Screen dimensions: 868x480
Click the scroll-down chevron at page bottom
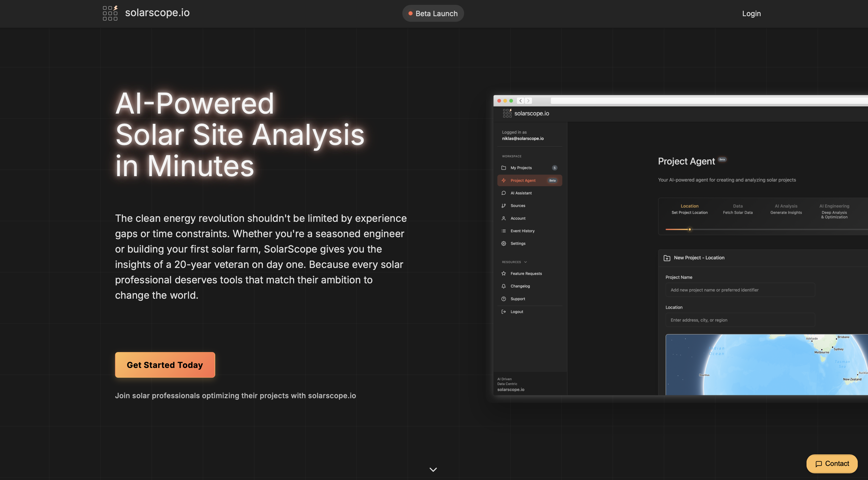pyautogui.click(x=433, y=469)
